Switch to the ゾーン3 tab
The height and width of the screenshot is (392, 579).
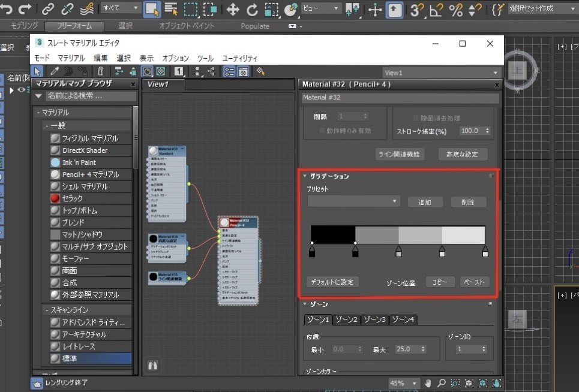click(x=374, y=319)
